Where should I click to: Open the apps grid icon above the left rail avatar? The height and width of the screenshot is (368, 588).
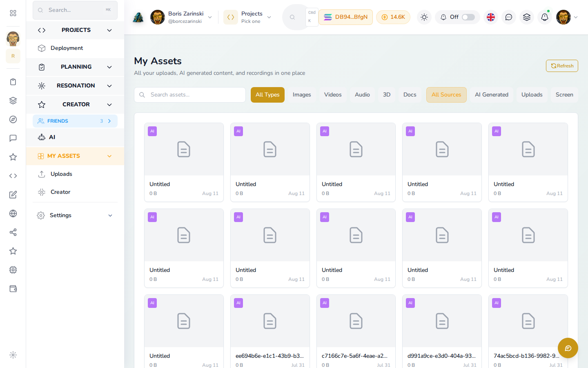[x=13, y=13]
